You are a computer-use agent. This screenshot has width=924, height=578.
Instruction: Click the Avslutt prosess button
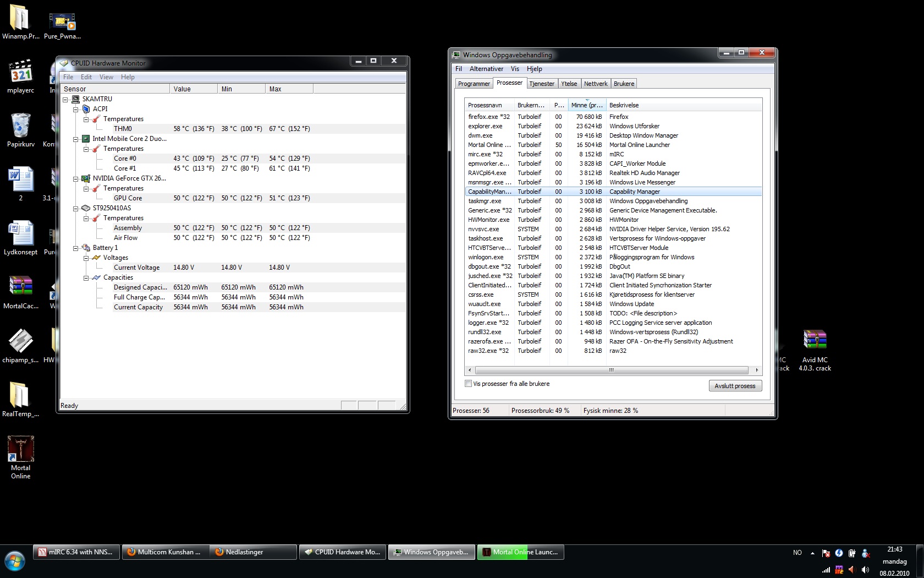click(735, 386)
